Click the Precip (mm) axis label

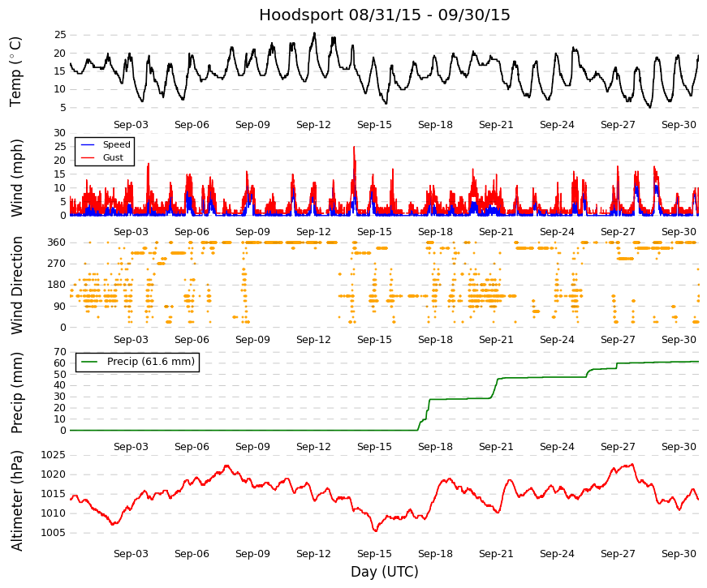point(16,393)
